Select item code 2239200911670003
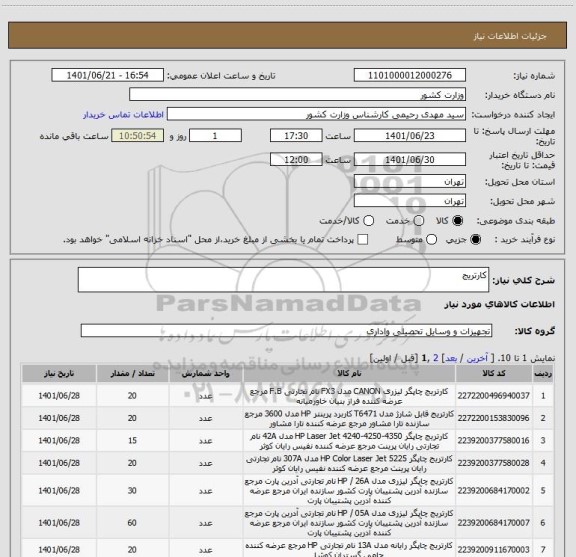The image size is (576, 557). (493, 550)
